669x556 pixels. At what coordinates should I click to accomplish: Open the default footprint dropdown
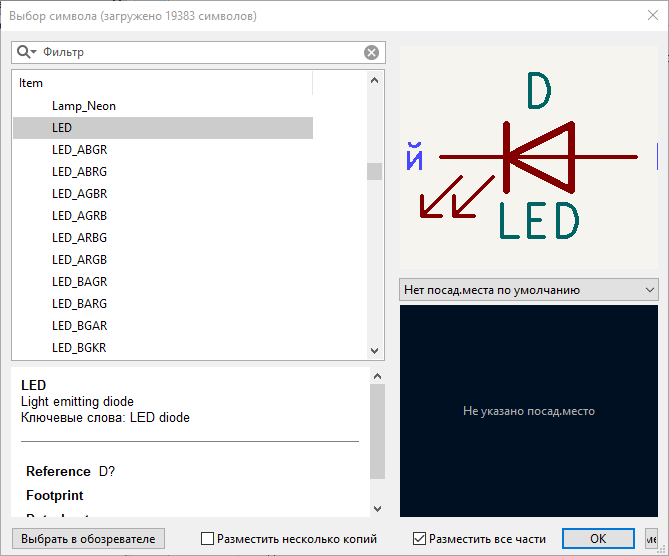528,290
